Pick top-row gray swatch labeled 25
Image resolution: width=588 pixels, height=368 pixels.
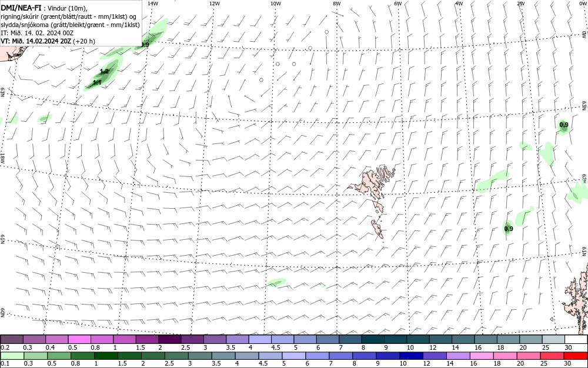point(553,339)
